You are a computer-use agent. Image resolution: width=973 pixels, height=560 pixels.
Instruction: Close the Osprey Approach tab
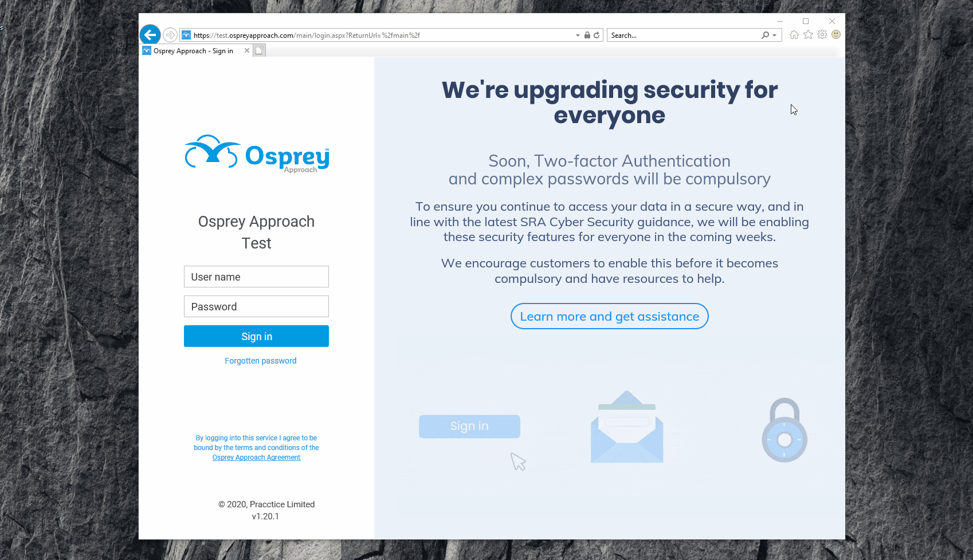(x=247, y=50)
